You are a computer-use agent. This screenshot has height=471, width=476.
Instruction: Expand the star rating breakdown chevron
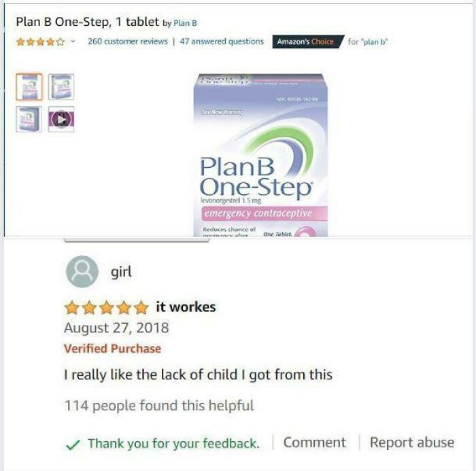[73, 41]
